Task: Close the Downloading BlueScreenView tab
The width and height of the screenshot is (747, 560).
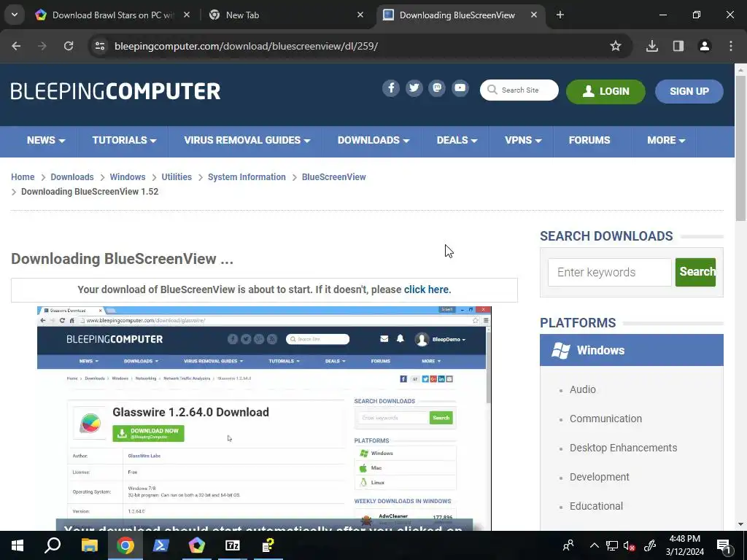Action: (534, 15)
